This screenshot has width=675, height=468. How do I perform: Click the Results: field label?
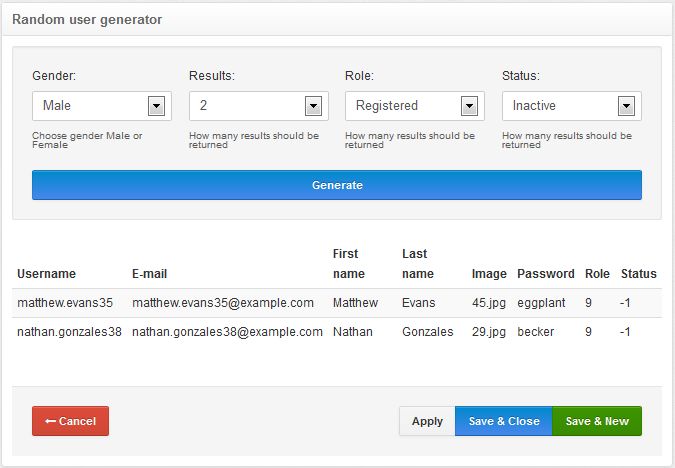[x=212, y=76]
